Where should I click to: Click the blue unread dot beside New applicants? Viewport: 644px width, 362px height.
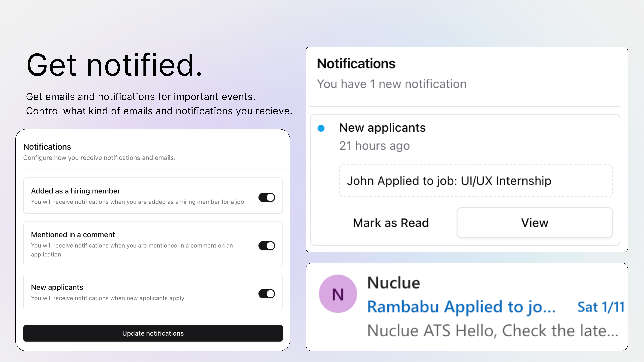pos(321,128)
